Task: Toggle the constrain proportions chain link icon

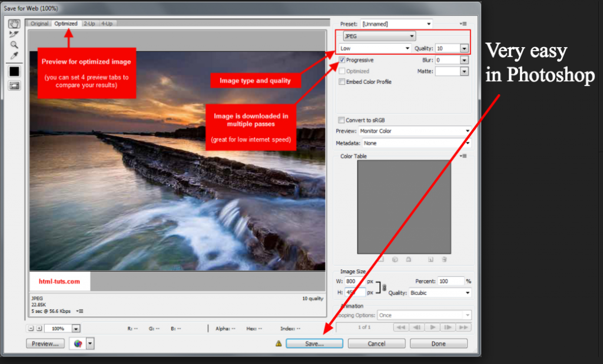Action: (x=384, y=287)
